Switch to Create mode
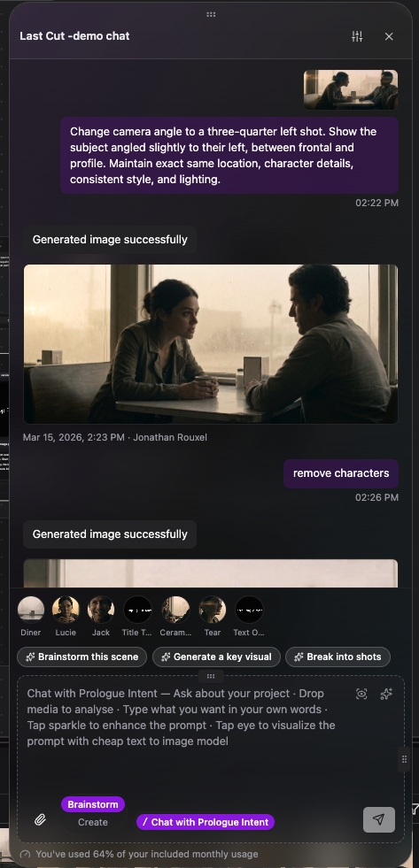This screenshot has height=868, width=419. (x=93, y=822)
